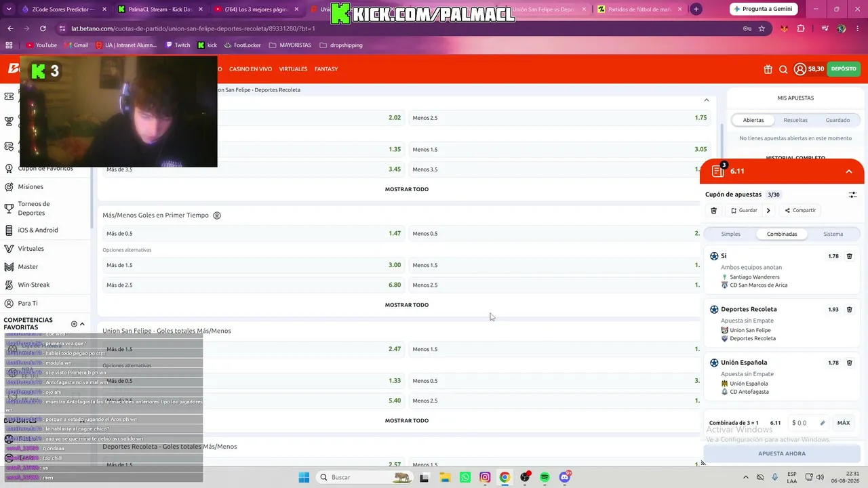Screen dimensions: 868x488
Task: Collapse the Más/Menos goles market section
Action: point(706,100)
